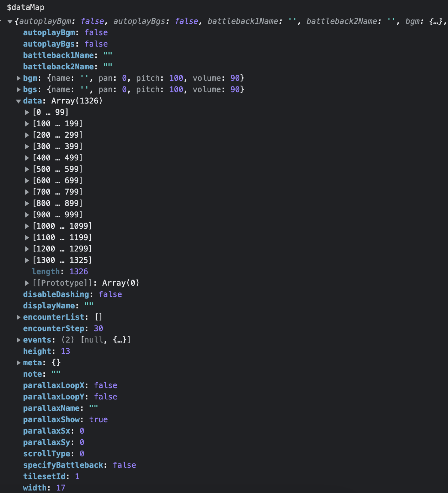Viewport: 448px width, 493px height.
Task: Expand the meta object row
Action: pyautogui.click(x=18, y=363)
